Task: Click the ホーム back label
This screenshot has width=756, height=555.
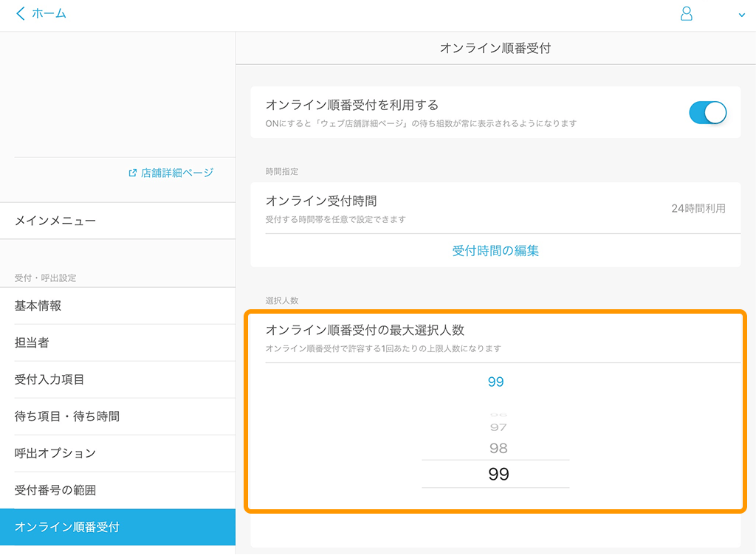Action: pyautogui.click(x=49, y=13)
